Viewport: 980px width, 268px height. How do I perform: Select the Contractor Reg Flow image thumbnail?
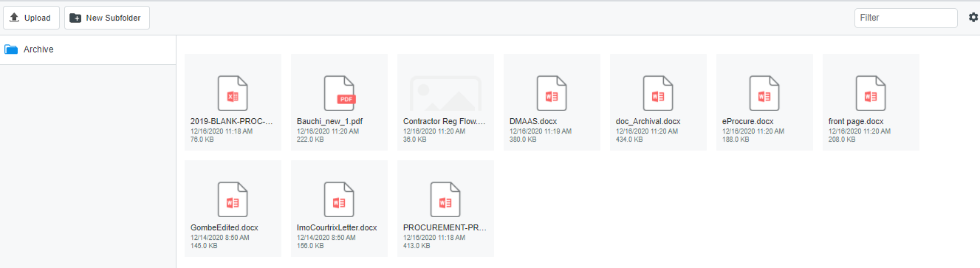pyautogui.click(x=445, y=93)
